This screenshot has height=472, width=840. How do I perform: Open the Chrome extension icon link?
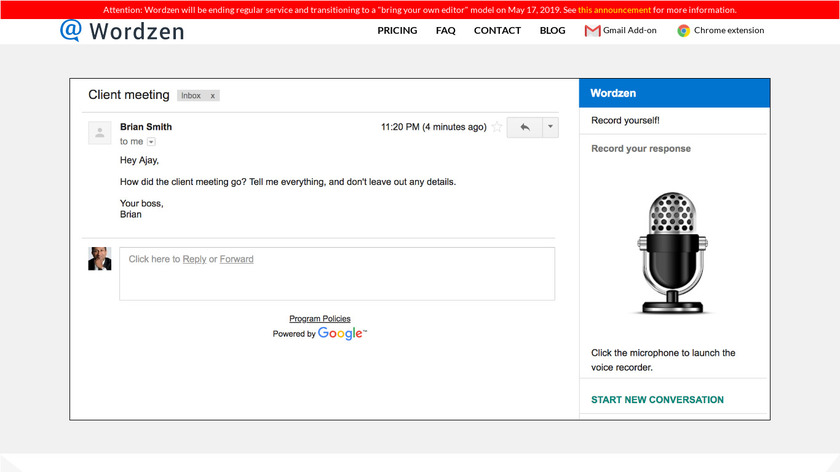pyautogui.click(x=683, y=31)
